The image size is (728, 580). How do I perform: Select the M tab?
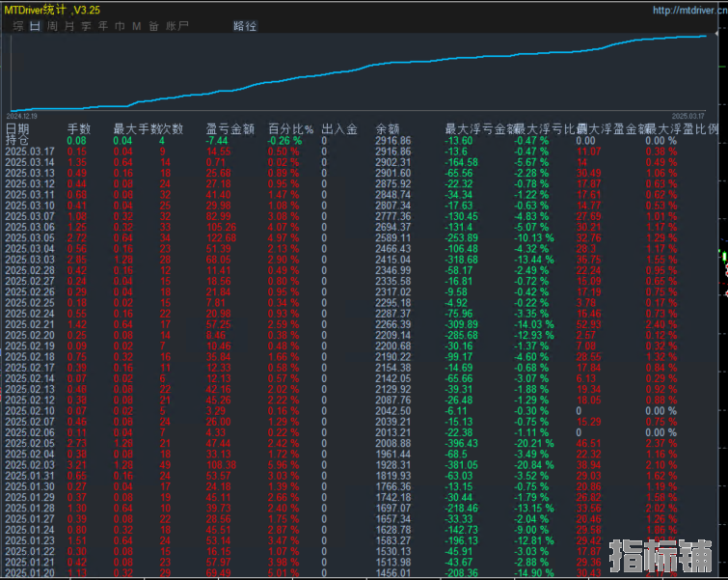tap(137, 26)
